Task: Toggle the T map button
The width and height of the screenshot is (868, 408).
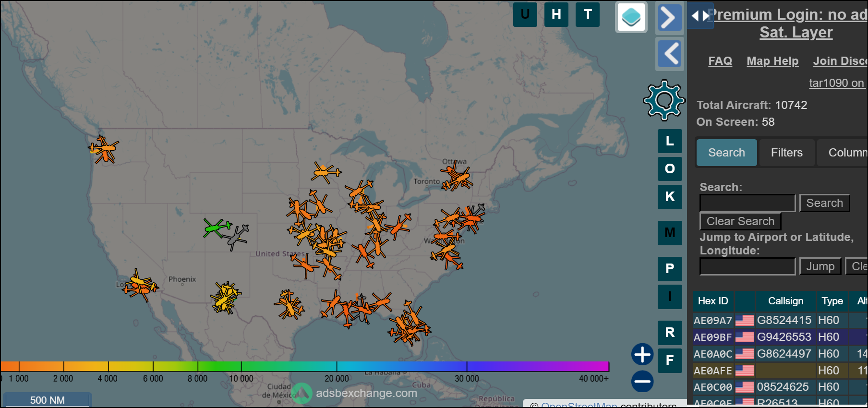Action: pyautogui.click(x=588, y=14)
